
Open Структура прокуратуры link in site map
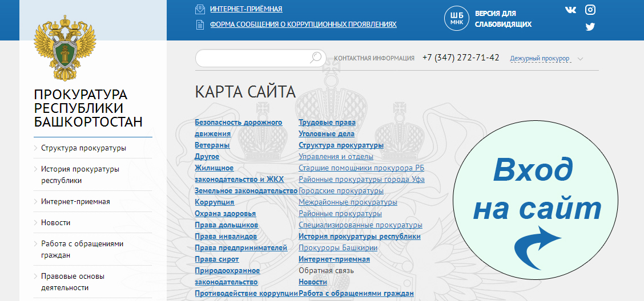[341, 145]
